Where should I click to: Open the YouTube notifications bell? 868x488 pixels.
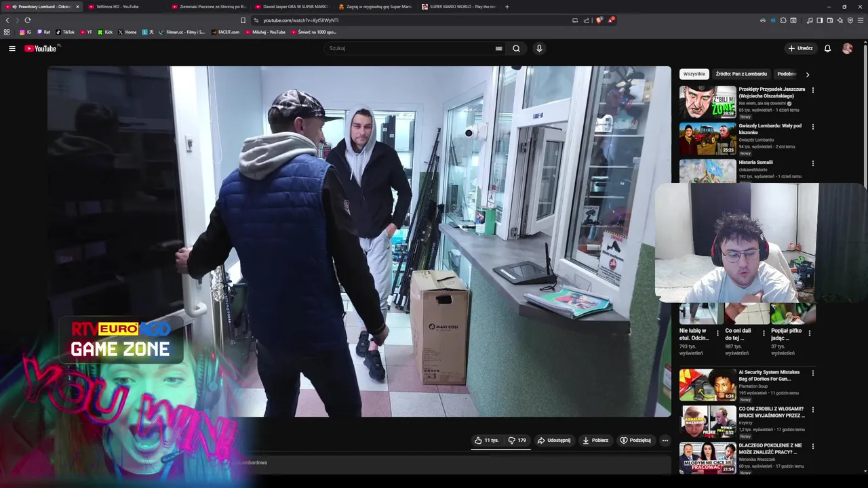tap(827, 48)
